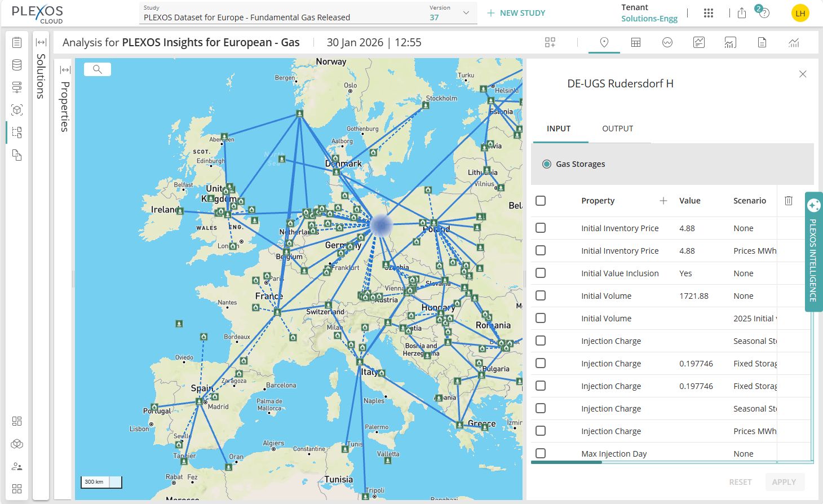Image resolution: width=823 pixels, height=504 pixels.
Task: Click the NEW STUDY button
Action: tap(516, 12)
